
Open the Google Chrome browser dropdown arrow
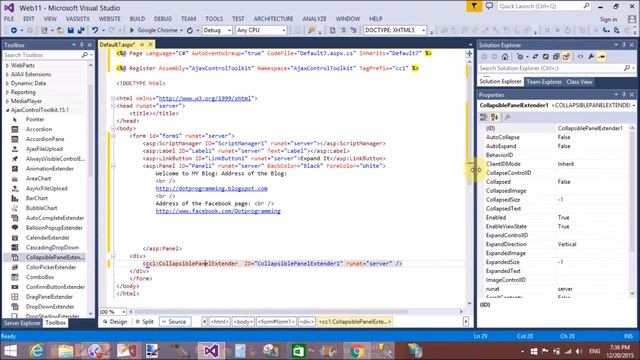(181, 31)
